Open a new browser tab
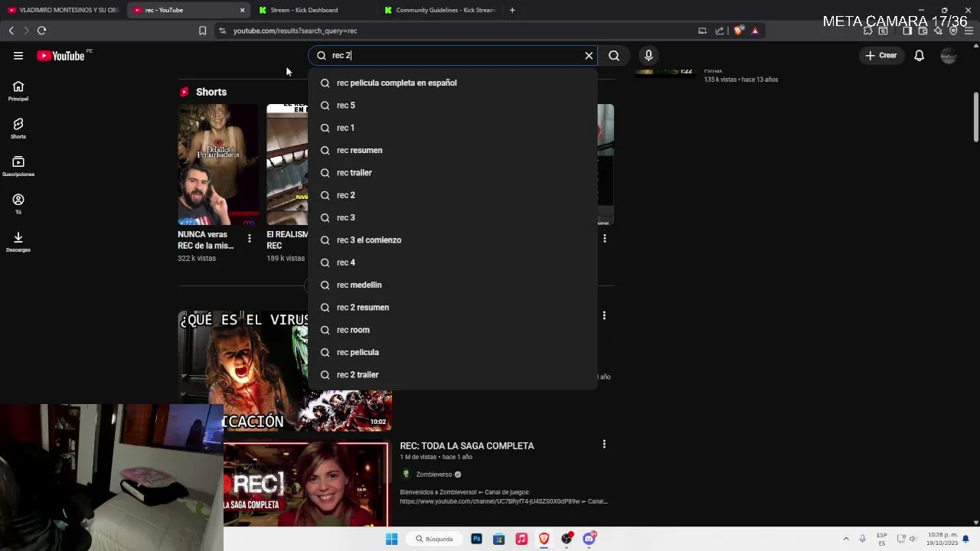 point(512,10)
